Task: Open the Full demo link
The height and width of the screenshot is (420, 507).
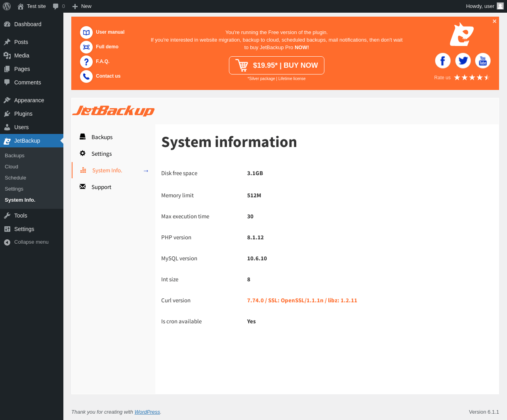Action: coord(107,47)
